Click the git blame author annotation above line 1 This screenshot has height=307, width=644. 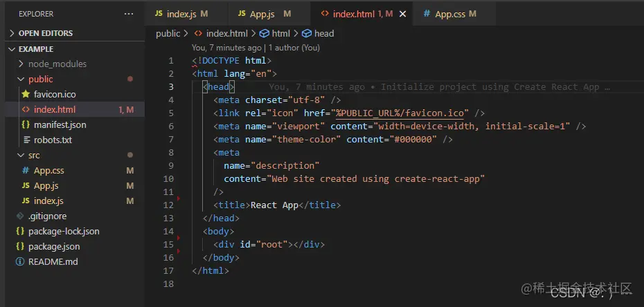point(256,48)
